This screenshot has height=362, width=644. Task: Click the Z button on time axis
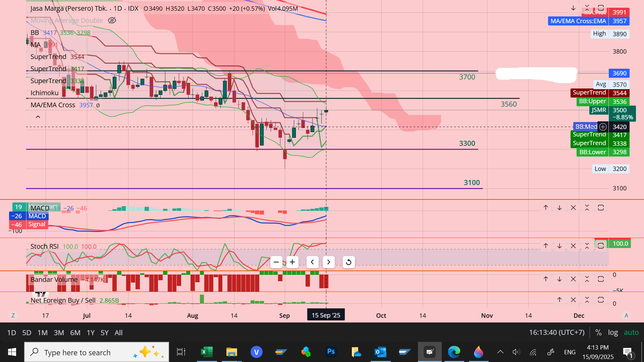point(13,315)
